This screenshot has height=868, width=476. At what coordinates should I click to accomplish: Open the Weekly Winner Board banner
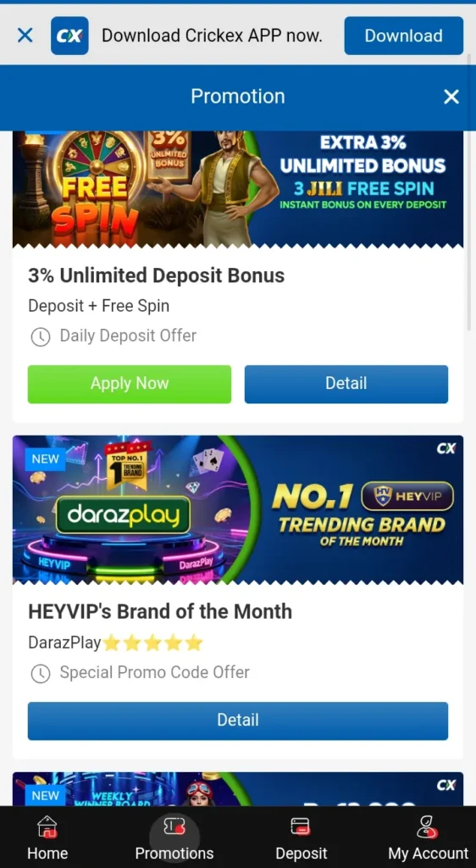pos(238,789)
